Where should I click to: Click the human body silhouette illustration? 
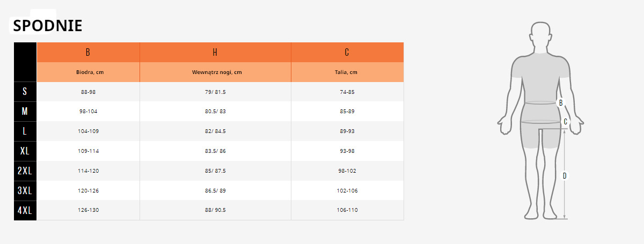pos(540,121)
